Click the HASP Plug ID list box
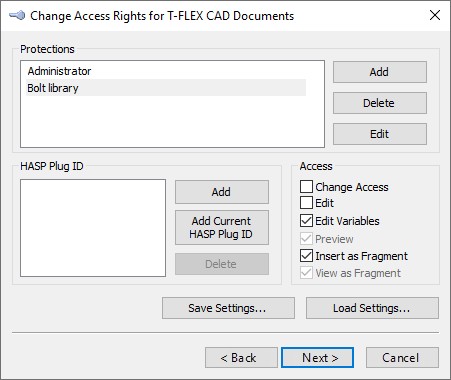 pyautogui.click(x=93, y=228)
